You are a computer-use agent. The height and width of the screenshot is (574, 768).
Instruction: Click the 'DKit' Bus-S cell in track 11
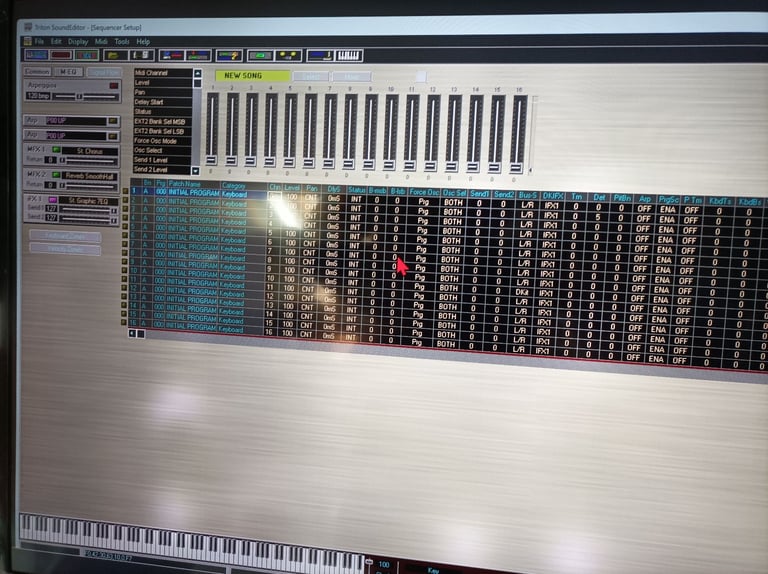coord(521,292)
